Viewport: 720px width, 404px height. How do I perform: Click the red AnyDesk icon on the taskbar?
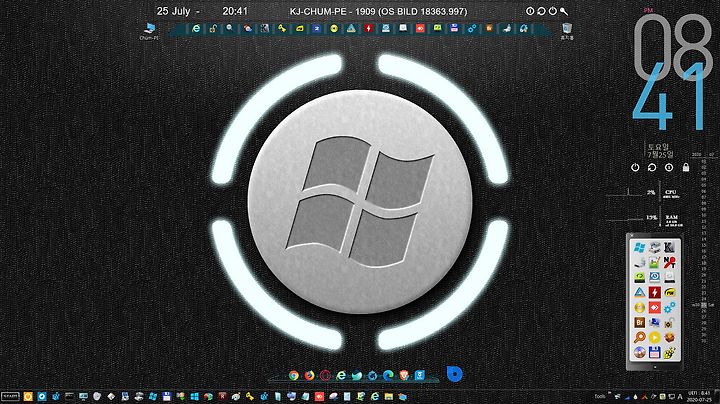(320, 396)
